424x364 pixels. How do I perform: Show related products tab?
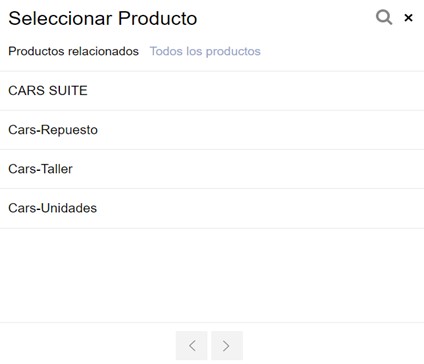73,51
